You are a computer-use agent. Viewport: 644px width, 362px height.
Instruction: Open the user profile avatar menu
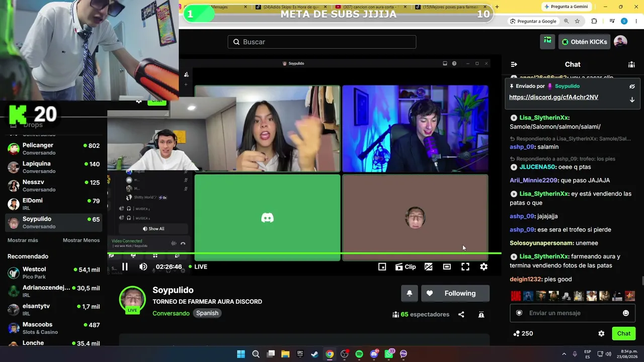620,42
